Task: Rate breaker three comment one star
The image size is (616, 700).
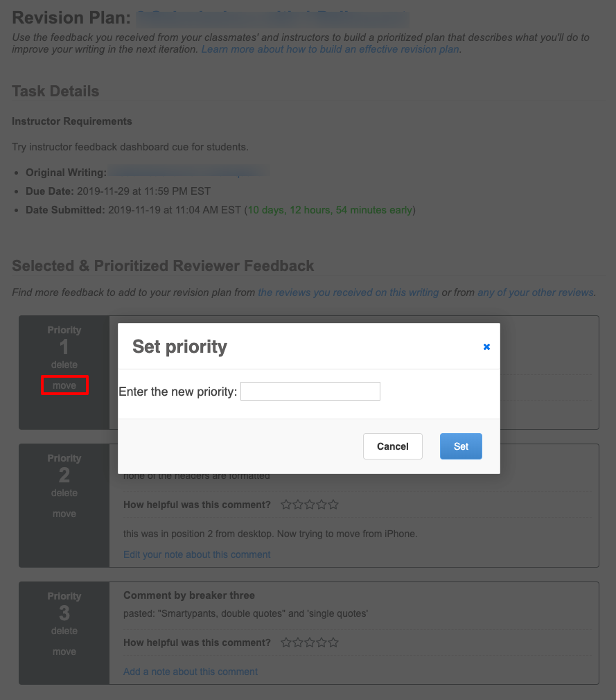Action: tap(286, 642)
